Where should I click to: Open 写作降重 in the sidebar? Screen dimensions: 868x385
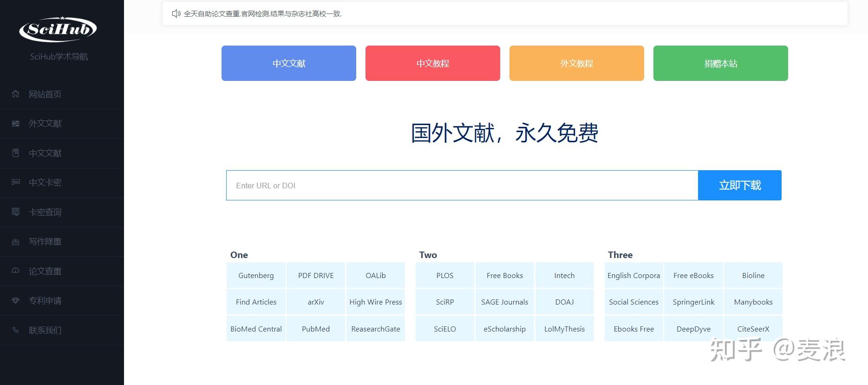[x=62, y=242]
